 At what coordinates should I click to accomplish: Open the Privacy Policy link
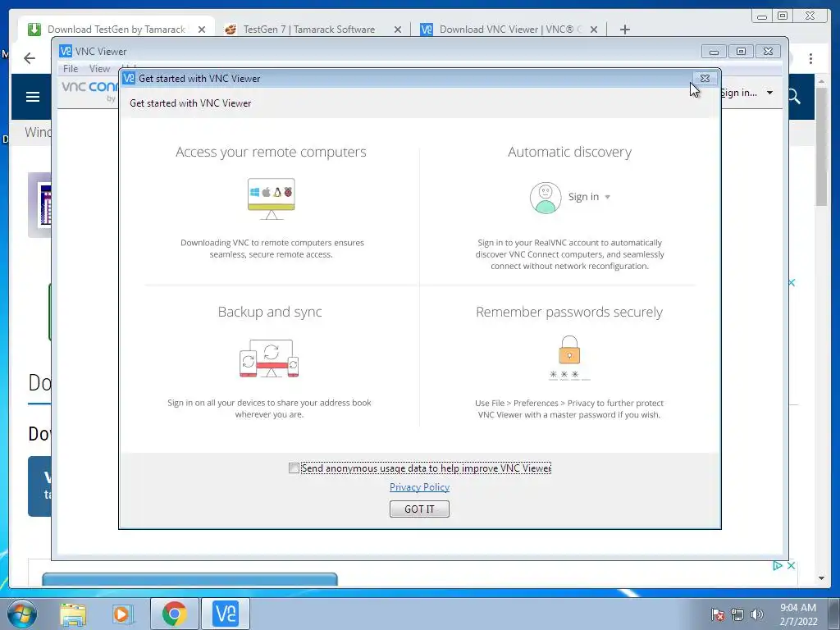(x=419, y=487)
